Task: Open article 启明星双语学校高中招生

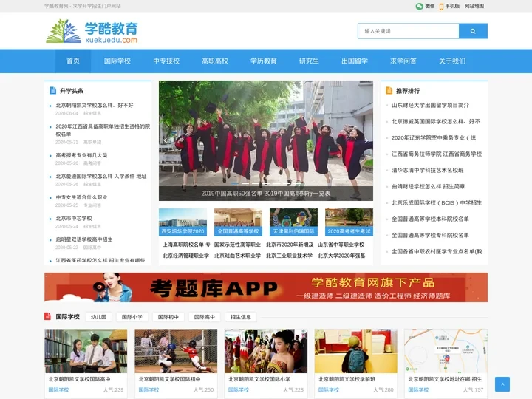Action: pos(83,239)
